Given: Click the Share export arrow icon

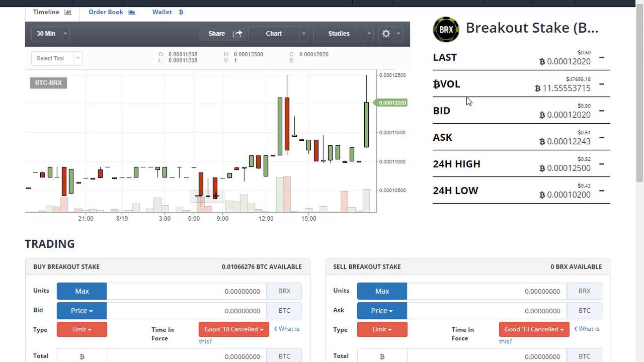Looking at the screenshot, I should coord(237,34).
